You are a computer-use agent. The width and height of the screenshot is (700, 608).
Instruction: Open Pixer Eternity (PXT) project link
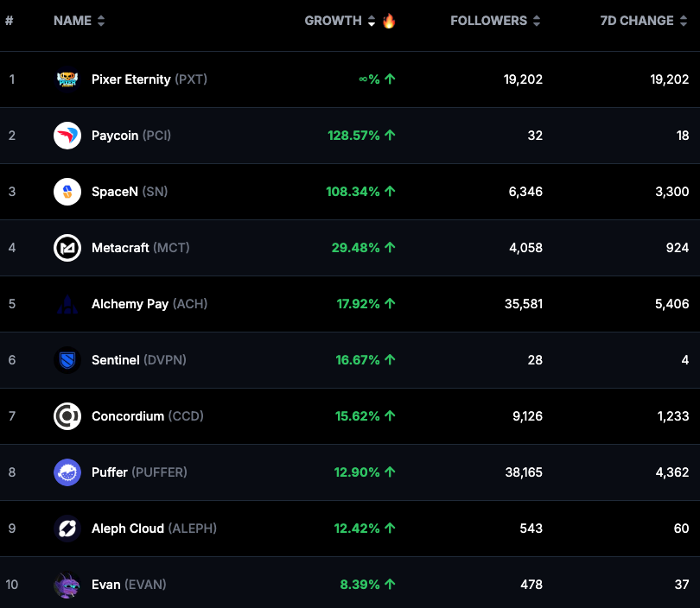pyautogui.click(x=150, y=79)
